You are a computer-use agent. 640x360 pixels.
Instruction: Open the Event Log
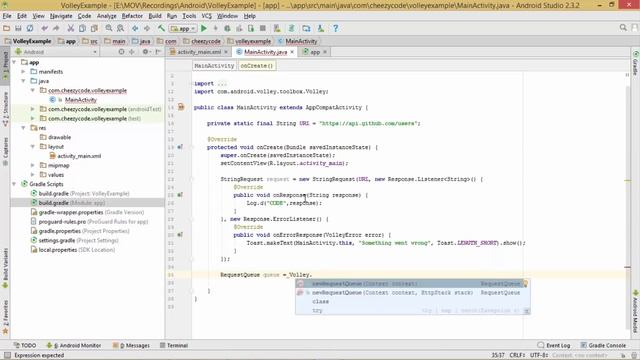click(x=554, y=345)
